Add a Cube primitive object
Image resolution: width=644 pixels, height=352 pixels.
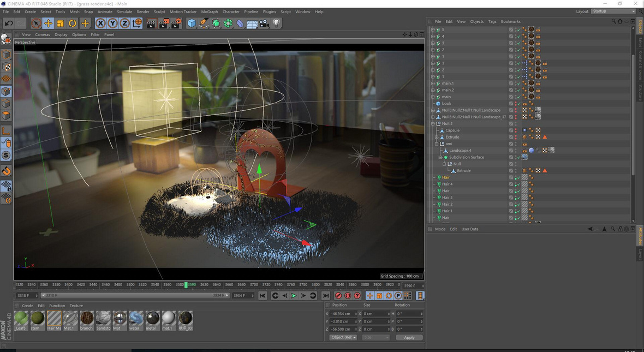click(192, 23)
